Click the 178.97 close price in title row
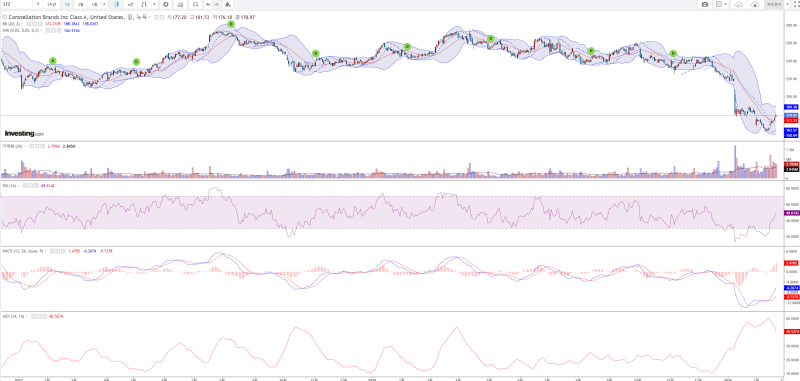Screen dimensions: 800x381 [x=247, y=17]
